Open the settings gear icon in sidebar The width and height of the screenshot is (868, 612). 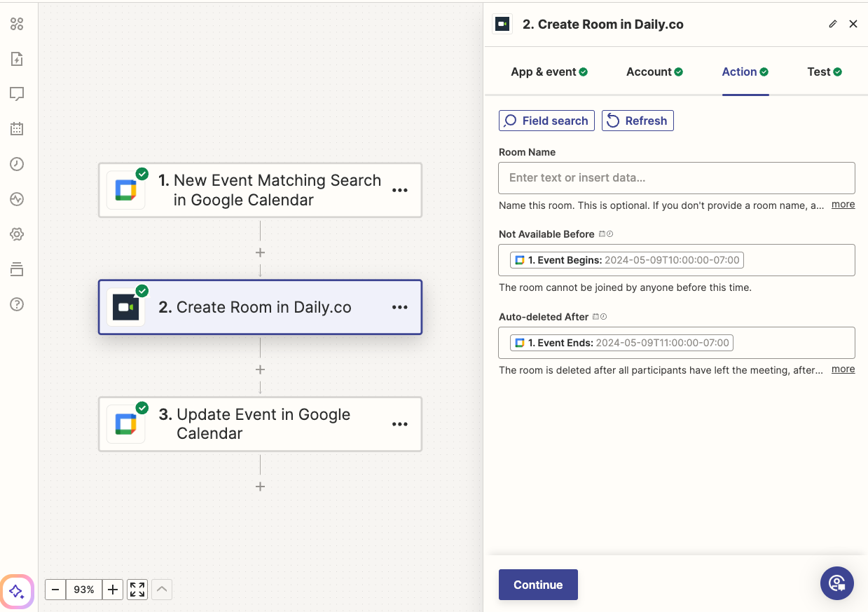click(17, 234)
